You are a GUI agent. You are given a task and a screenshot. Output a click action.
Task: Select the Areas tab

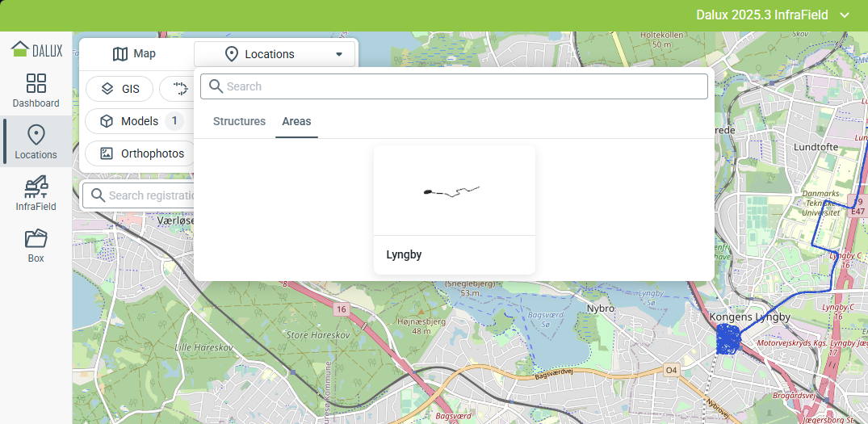point(296,121)
